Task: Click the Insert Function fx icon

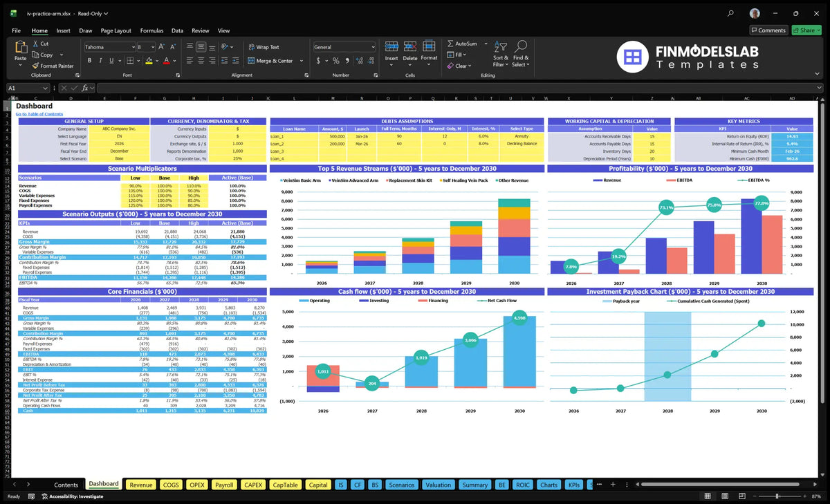Action: (x=85, y=88)
